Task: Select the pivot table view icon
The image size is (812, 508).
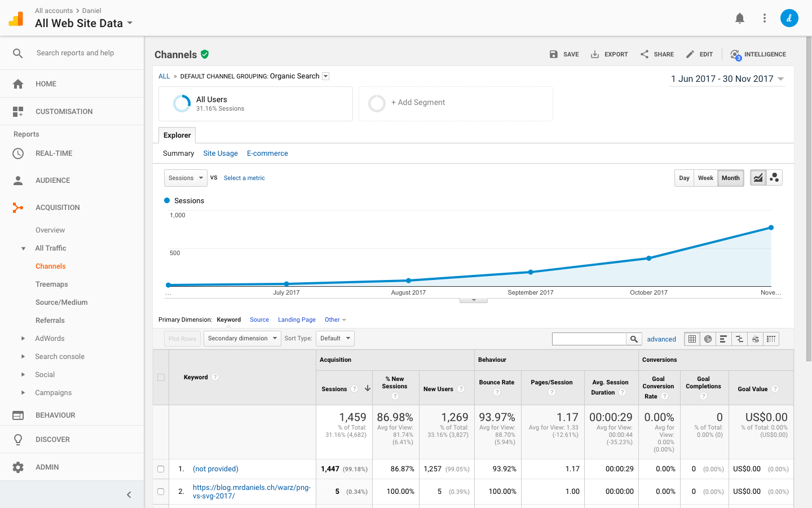Action: click(771, 339)
